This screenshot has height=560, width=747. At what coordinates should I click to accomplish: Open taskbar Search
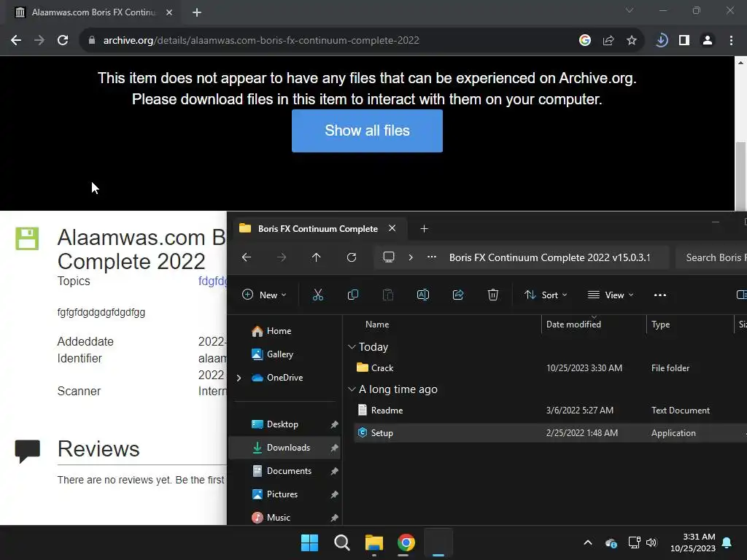[x=341, y=542]
